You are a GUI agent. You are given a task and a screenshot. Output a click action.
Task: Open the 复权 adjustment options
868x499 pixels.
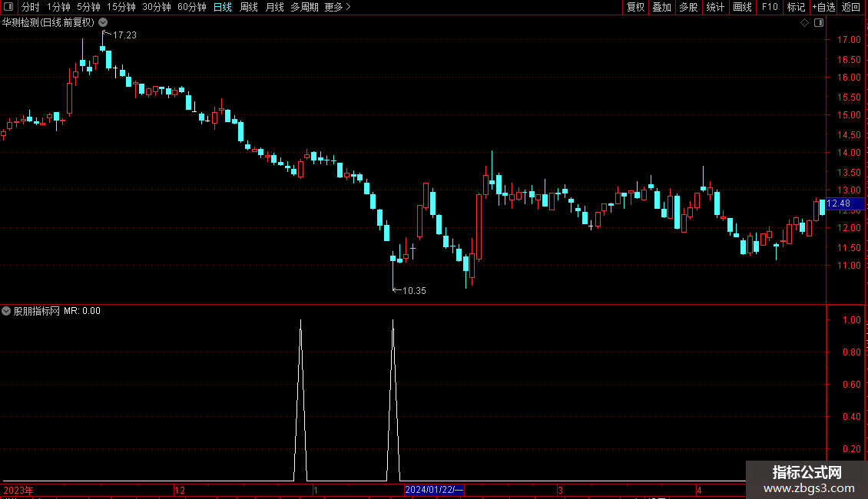point(635,7)
